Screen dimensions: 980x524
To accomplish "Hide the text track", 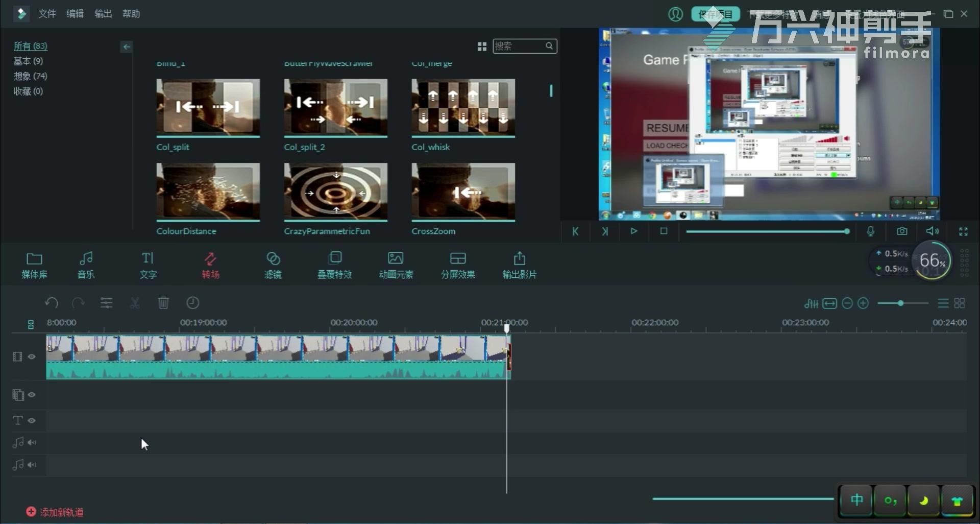I will (x=32, y=420).
